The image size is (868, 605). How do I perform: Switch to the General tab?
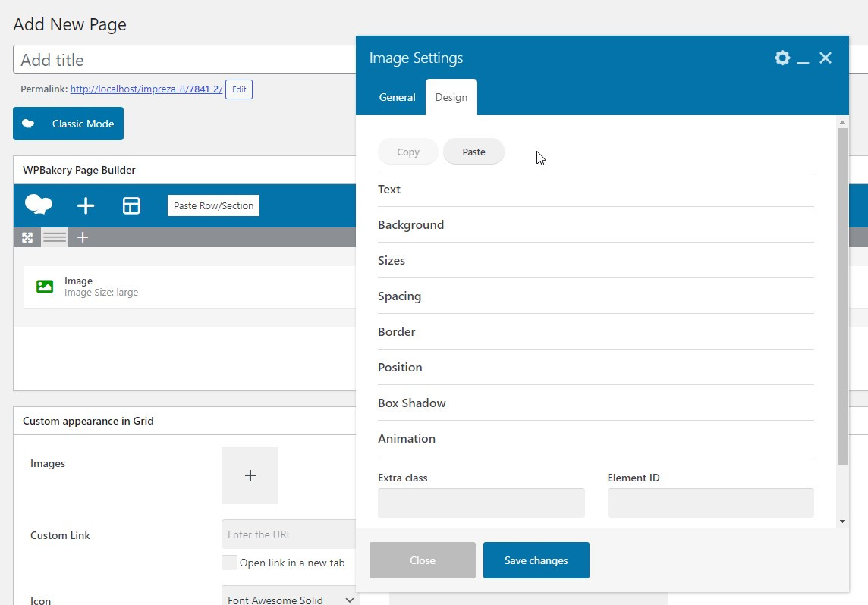click(x=397, y=97)
